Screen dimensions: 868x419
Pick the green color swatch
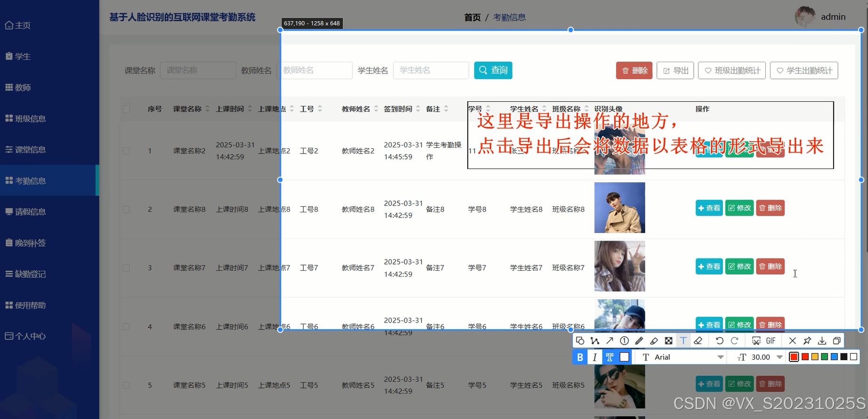click(x=825, y=357)
